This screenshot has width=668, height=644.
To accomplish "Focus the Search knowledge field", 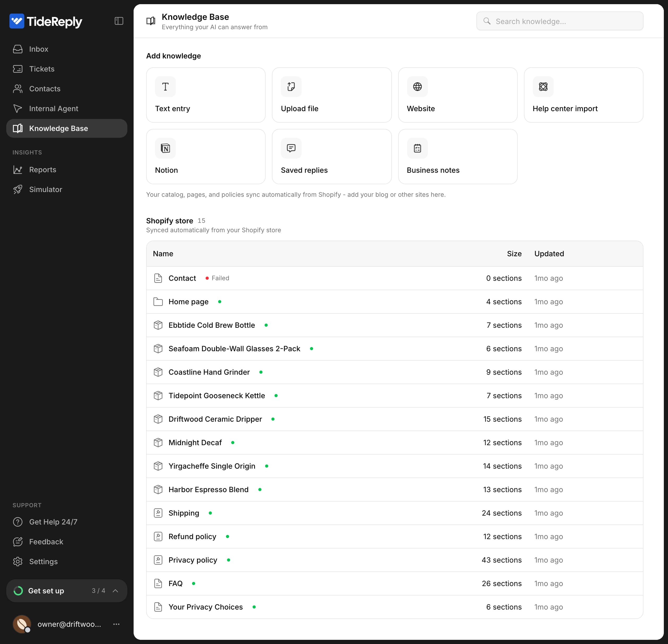I will click(x=560, y=21).
